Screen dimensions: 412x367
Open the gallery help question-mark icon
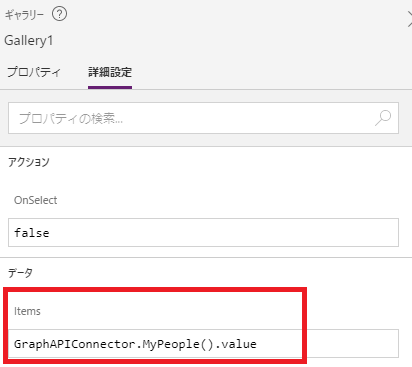tap(60, 14)
